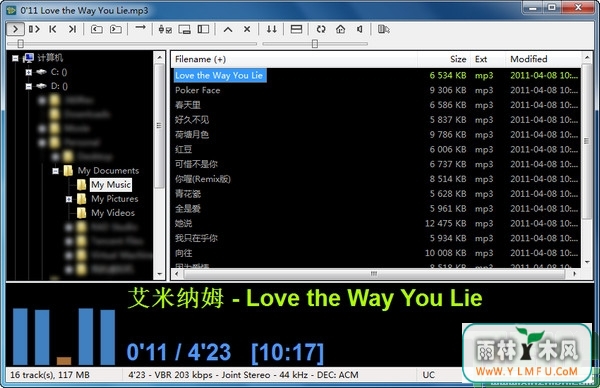Select the Poker Face track
This screenshot has height=388, width=600.
click(197, 90)
